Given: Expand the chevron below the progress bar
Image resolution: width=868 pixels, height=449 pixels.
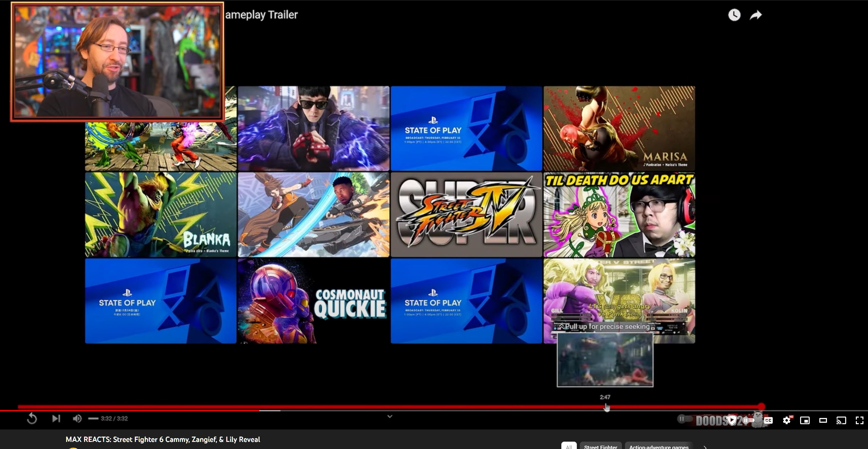Looking at the screenshot, I should point(390,417).
